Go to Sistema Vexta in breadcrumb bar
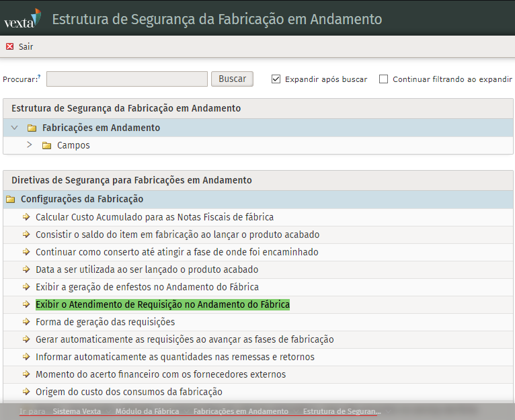The image size is (515, 420). click(x=77, y=411)
